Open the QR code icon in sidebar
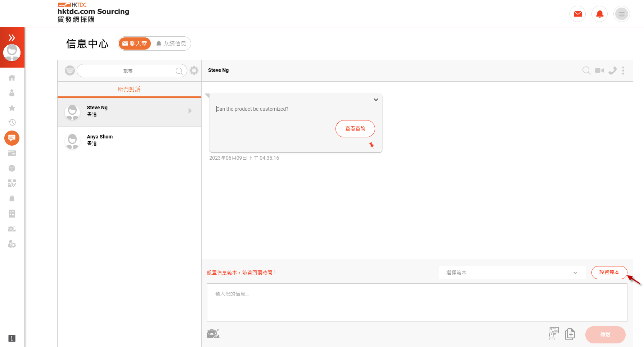 click(x=12, y=183)
